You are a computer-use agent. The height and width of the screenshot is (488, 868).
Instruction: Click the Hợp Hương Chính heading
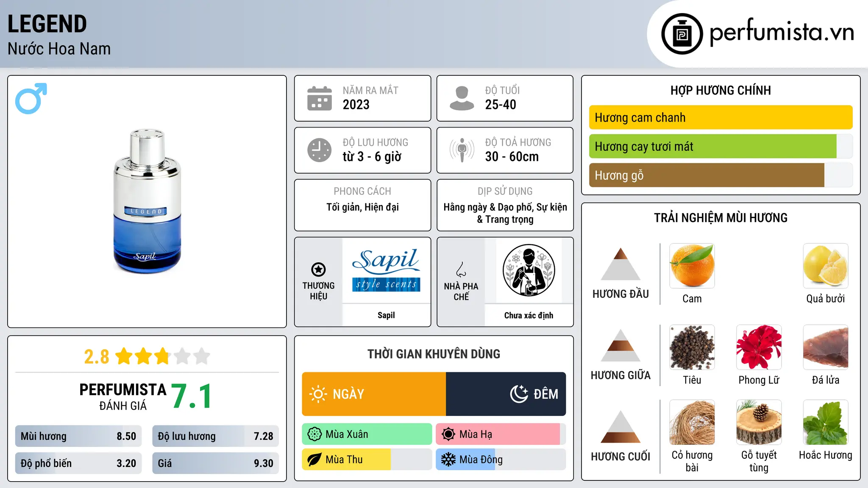pyautogui.click(x=721, y=90)
